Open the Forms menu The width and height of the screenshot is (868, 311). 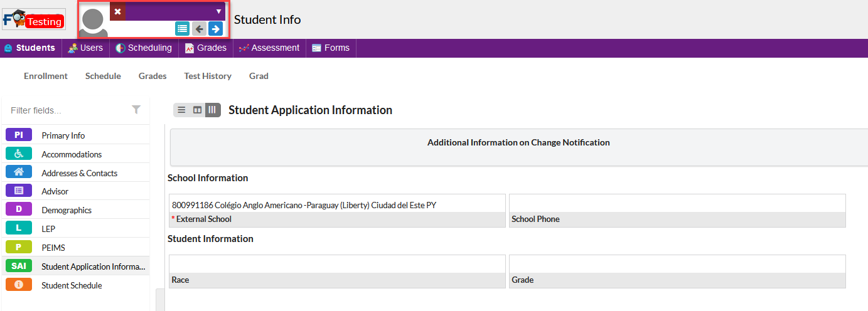pos(331,48)
